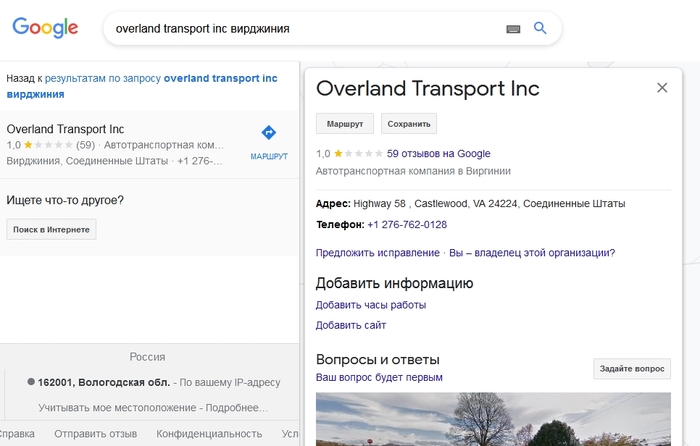Click the Google logo
Viewport: 700px width, 446px height.
pyautogui.click(x=45, y=28)
